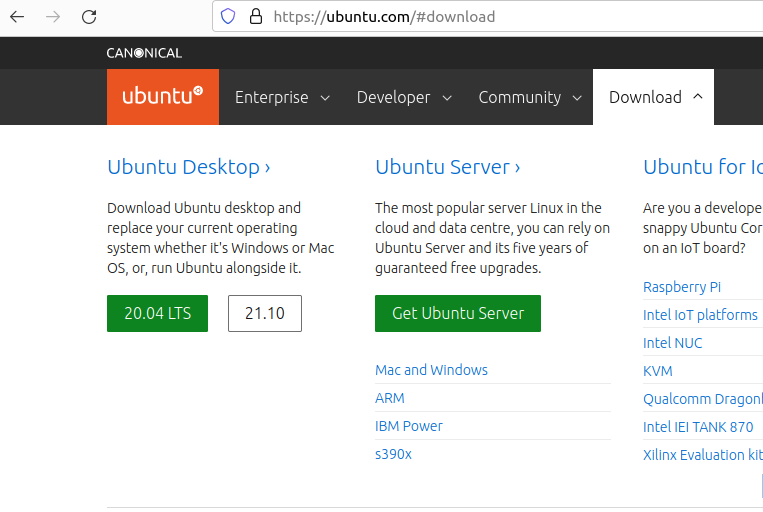
Task: Open the ARM server link
Action: pyautogui.click(x=390, y=398)
